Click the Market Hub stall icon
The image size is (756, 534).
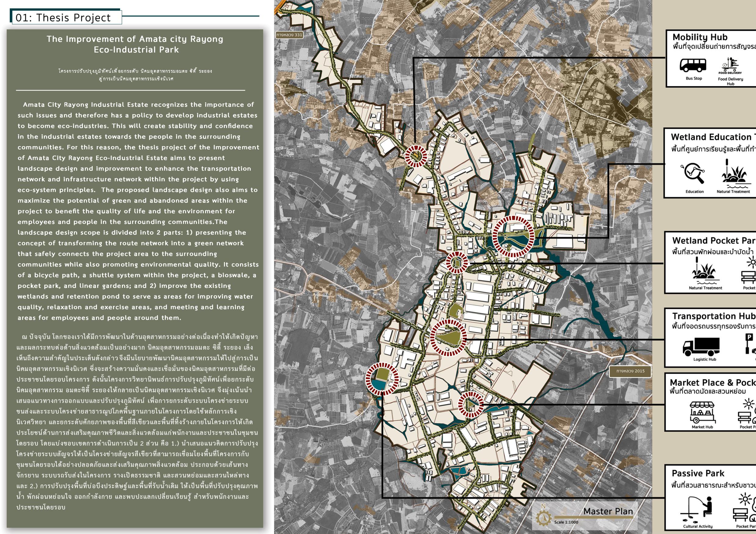point(702,412)
